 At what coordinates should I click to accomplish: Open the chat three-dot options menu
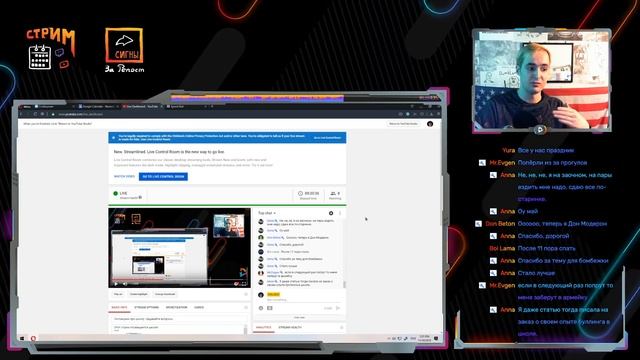pyautogui.click(x=340, y=213)
